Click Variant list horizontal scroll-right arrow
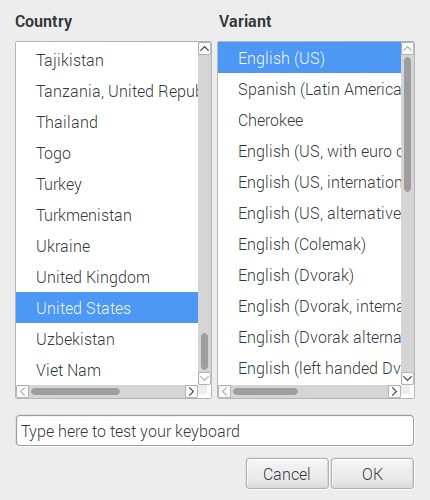Image resolution: width=430 pixels, height=500 pixels. pyautogui.click(x=395, y=391)
